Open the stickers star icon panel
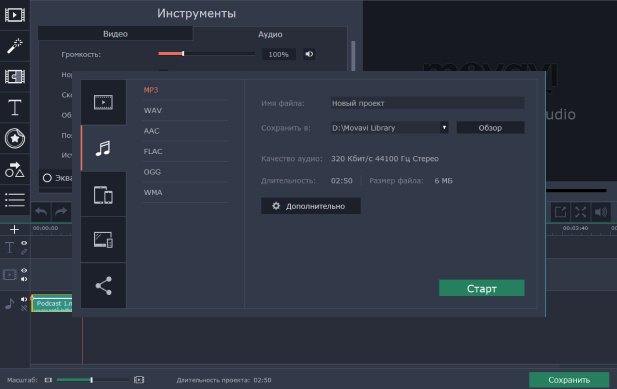The width and height of the screenshot is (617, 389). (x=15, y=138)
